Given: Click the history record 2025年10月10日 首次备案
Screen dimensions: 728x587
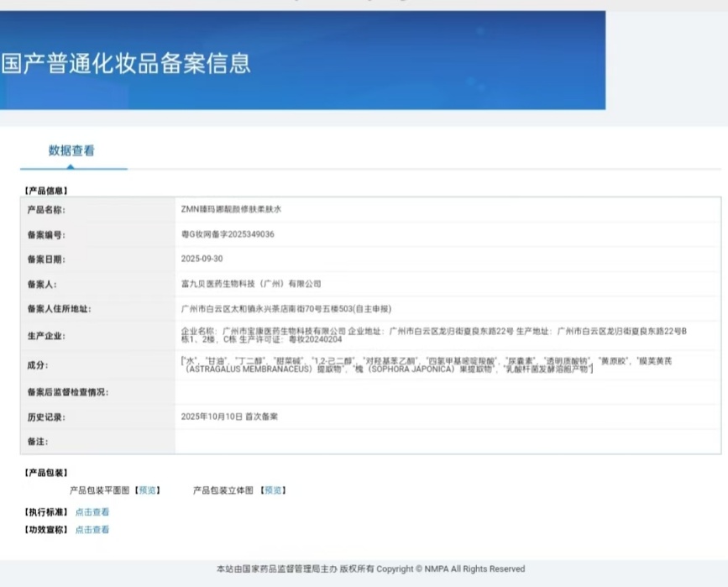Looking at the screenshot, I should pyautogui.click(x=229, y=417).
